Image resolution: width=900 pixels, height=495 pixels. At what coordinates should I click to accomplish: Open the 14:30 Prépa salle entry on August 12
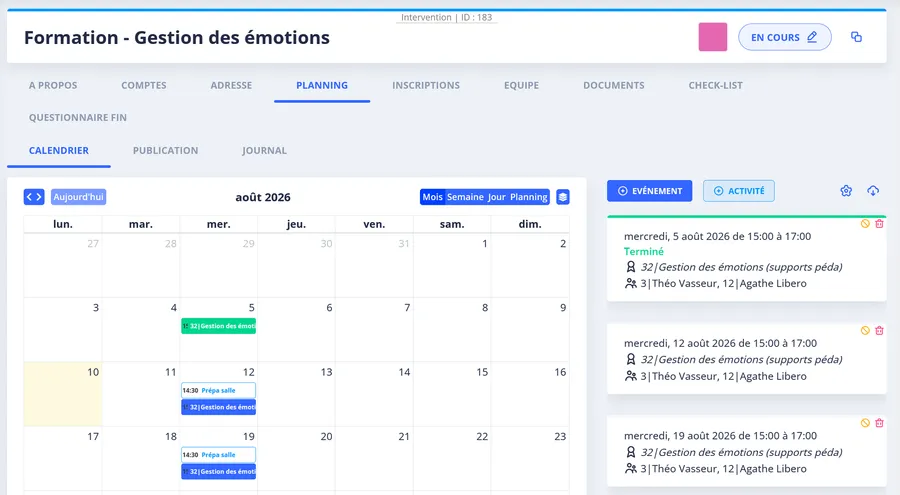(x=219, y=390)
